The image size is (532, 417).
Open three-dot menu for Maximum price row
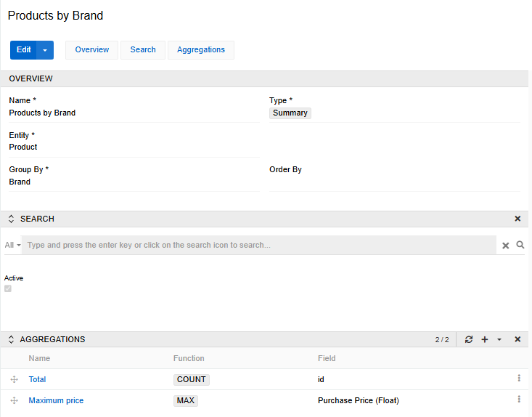[x=519, y=400]
